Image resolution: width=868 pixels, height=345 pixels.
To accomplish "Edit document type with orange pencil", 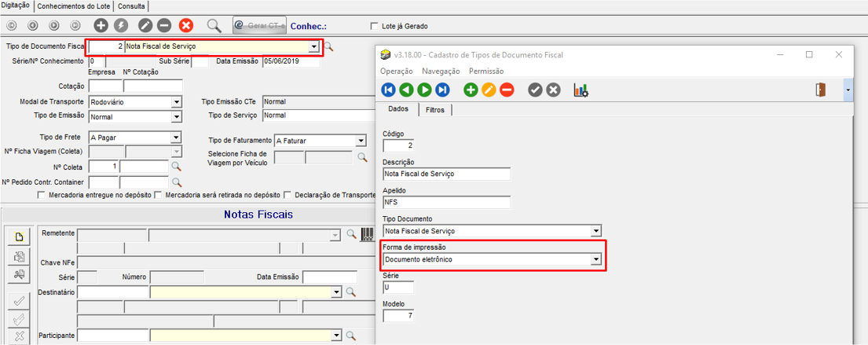I will 489,90.
